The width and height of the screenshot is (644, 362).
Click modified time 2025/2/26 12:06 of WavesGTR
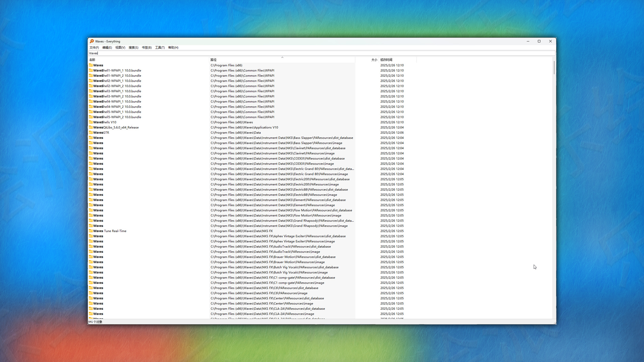tap(392, 133)
